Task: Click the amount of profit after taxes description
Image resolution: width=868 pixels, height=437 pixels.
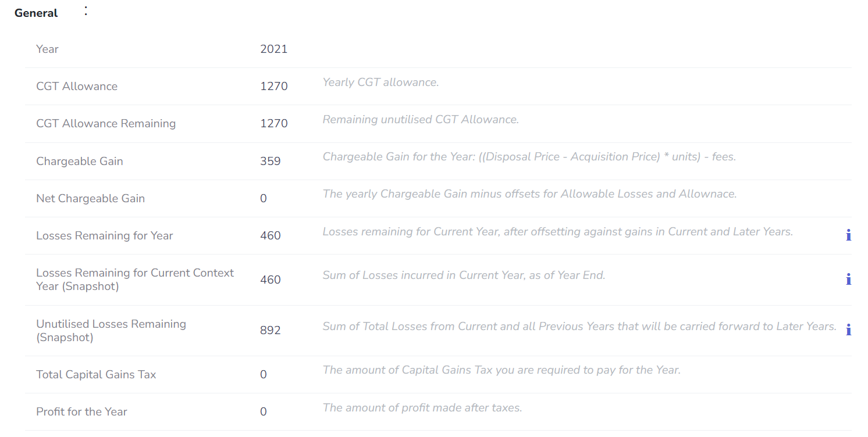Action: point(422,407)
